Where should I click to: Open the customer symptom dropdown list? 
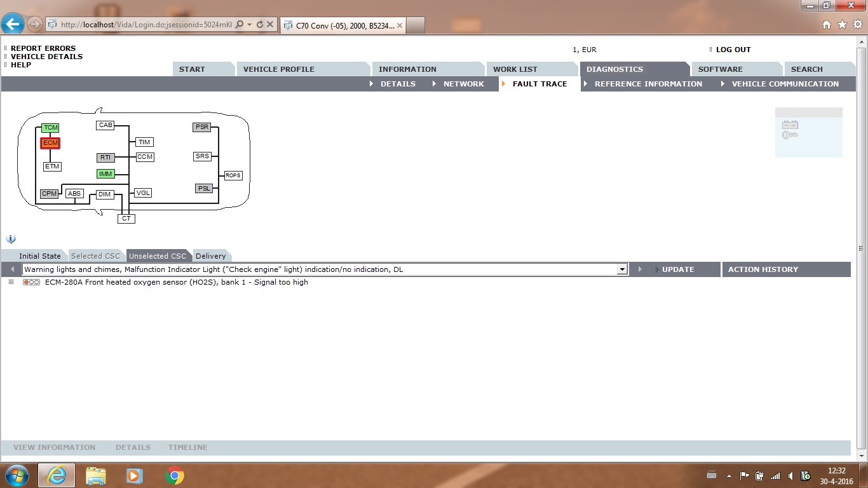click(622, 269)
